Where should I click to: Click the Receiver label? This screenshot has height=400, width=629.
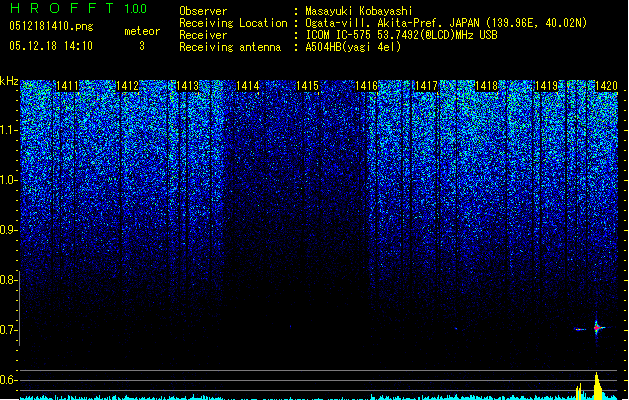[x=203, y=35]
